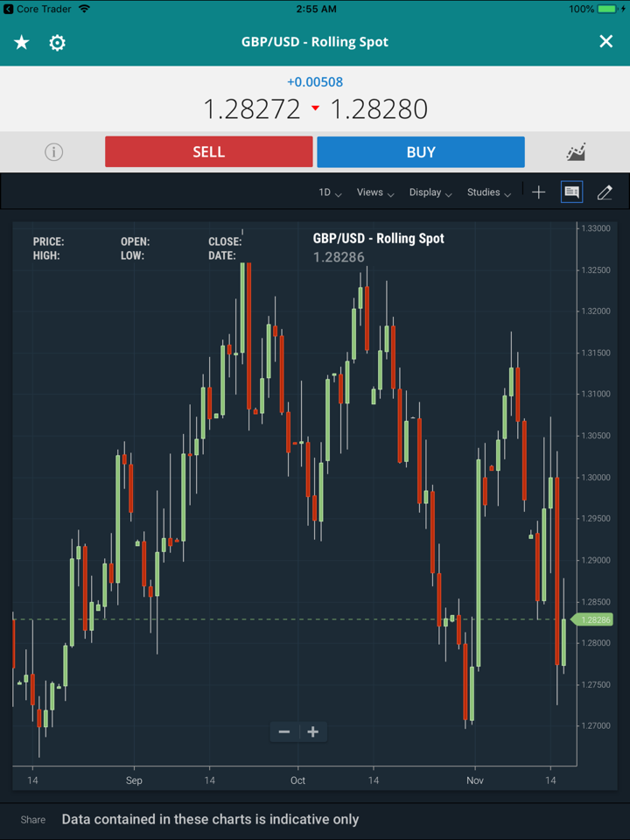Tap the sell price 1.28272

252,109
